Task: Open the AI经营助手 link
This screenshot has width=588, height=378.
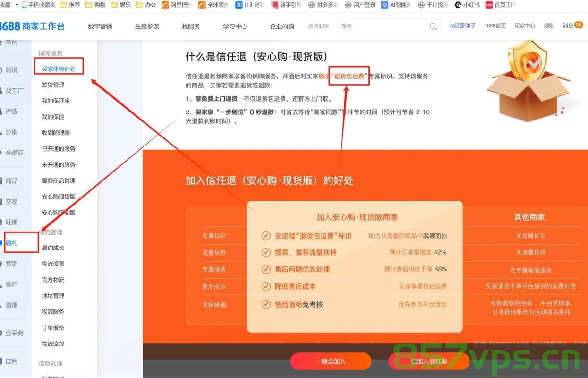Action: [462, 26]
